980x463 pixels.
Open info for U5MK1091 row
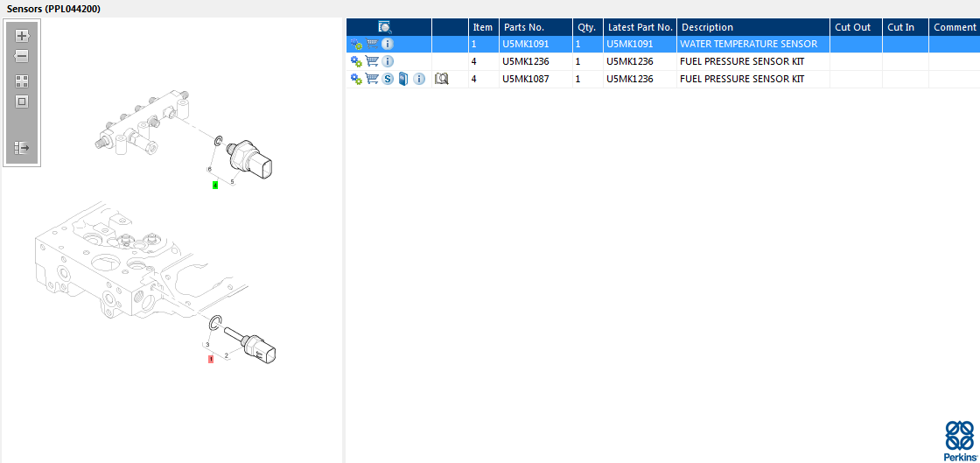click(388, 45)
